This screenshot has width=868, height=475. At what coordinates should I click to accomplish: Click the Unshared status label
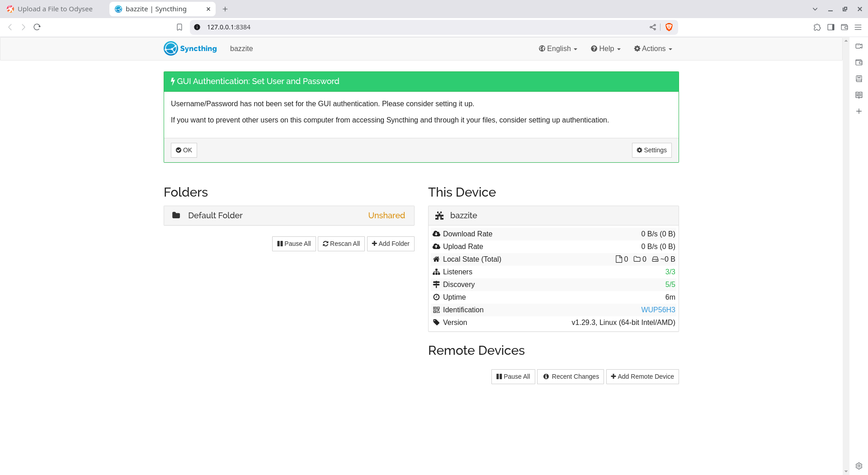(386, 216)
